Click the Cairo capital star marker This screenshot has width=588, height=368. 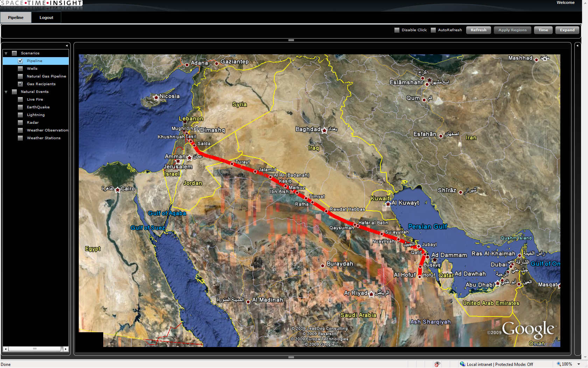(x=118, y=190)
